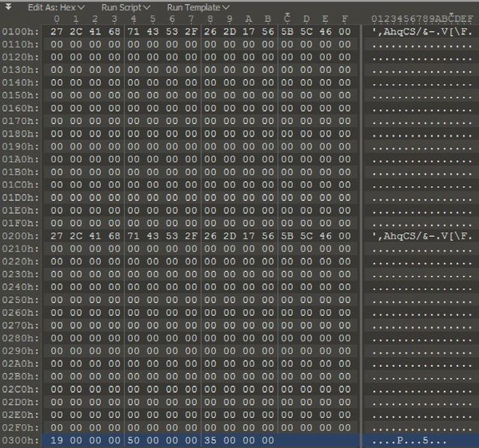
Task: Click the ASCII ruler 0123456789ABCDEF
Action: (422, 19)
